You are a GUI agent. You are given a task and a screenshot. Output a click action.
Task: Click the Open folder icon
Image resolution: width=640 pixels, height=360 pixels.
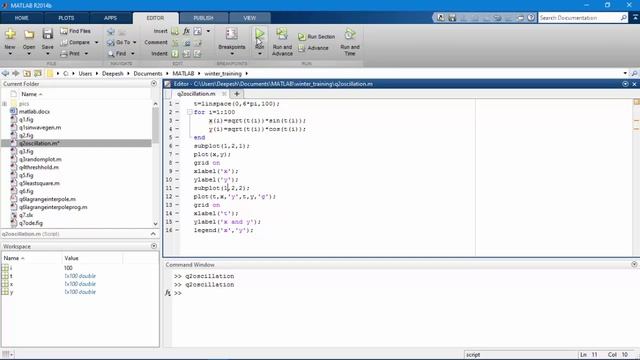(29, 34)
